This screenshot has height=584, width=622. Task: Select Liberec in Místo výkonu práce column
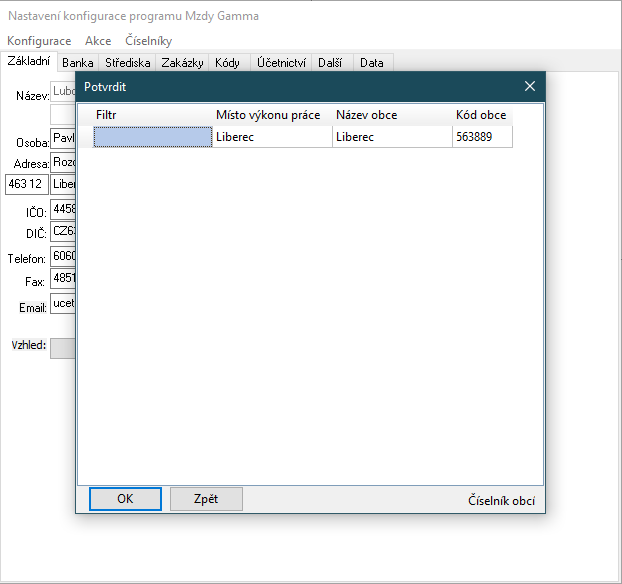pyautogui.click(x=272, y=137)
